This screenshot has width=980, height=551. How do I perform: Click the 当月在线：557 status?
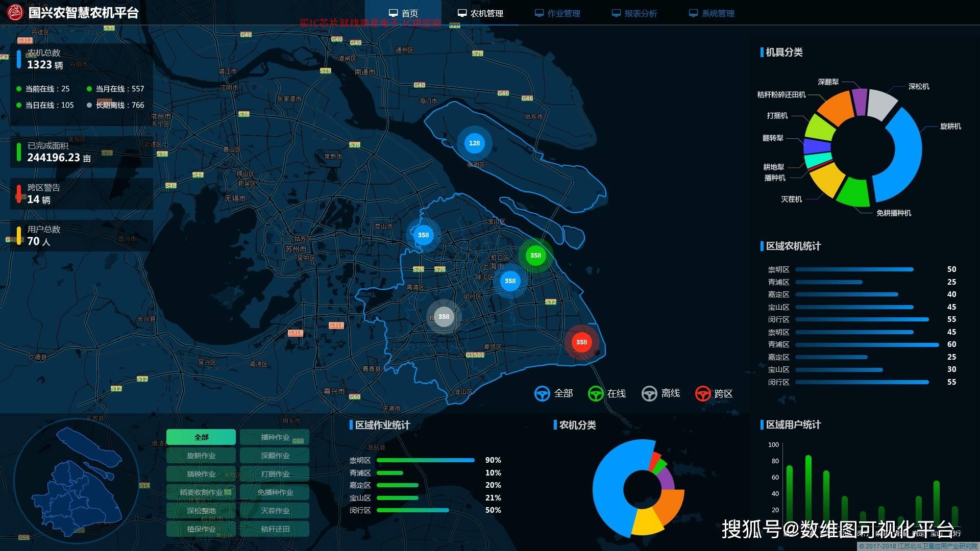point(115,89)
